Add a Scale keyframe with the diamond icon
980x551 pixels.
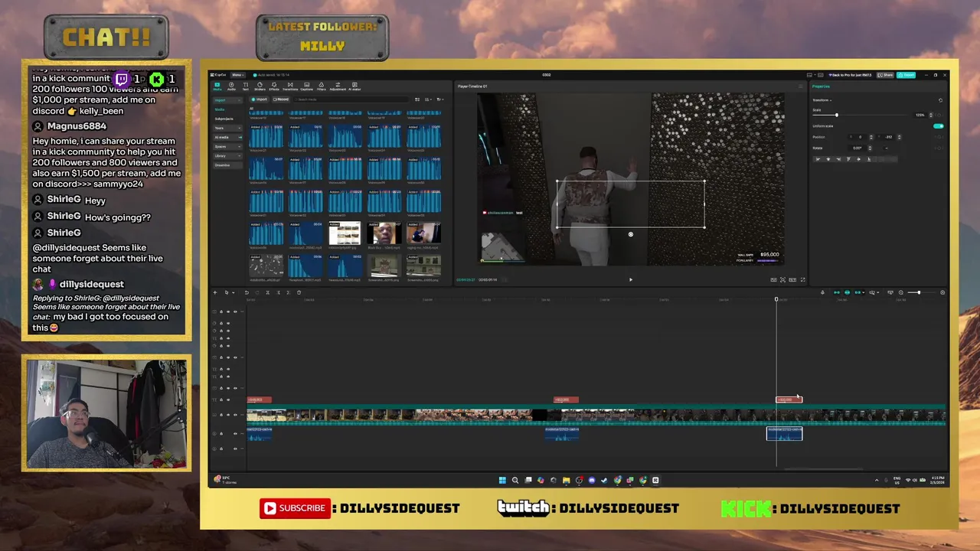point(939,115)
